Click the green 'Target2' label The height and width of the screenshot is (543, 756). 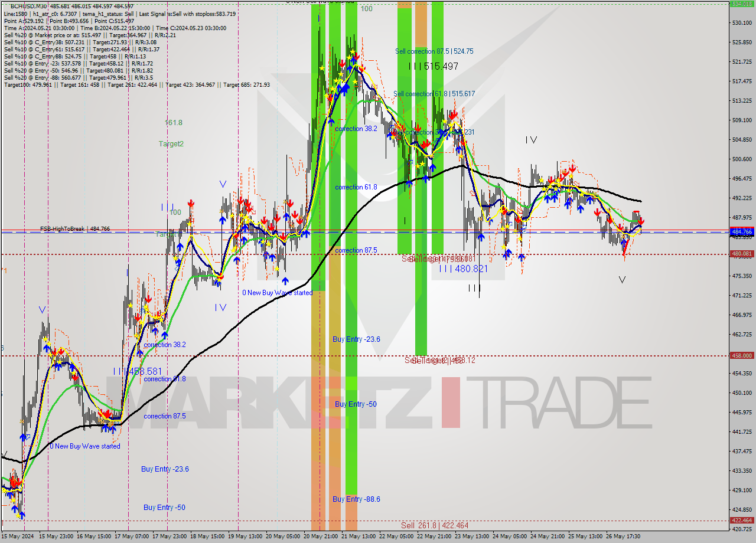tap(171, 143)
